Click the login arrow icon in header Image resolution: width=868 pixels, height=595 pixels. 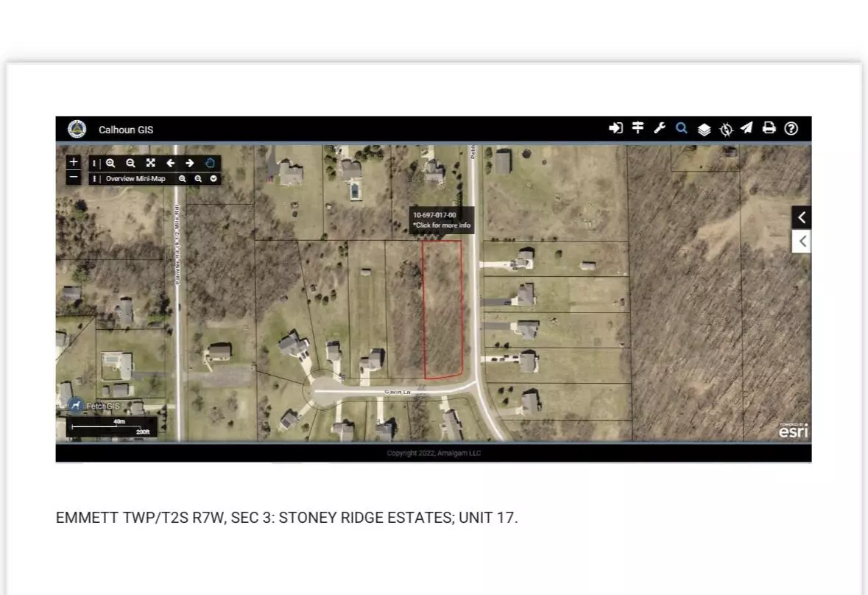point(615,128)
